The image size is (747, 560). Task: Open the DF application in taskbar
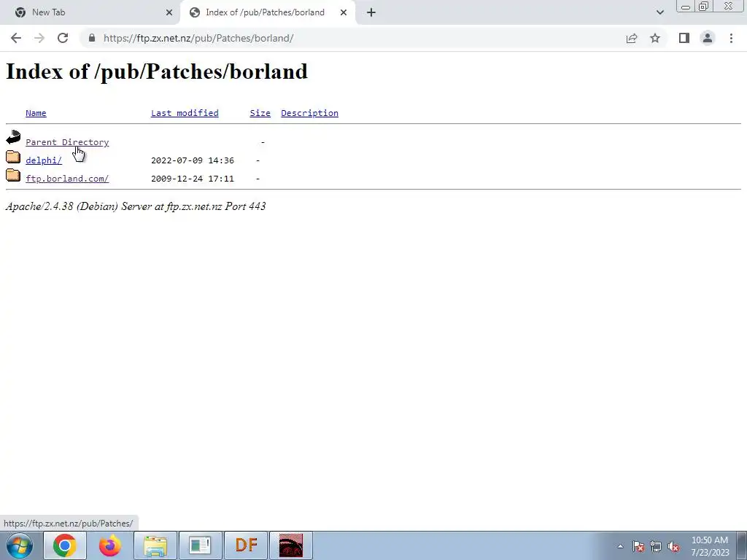coord(246,545)
